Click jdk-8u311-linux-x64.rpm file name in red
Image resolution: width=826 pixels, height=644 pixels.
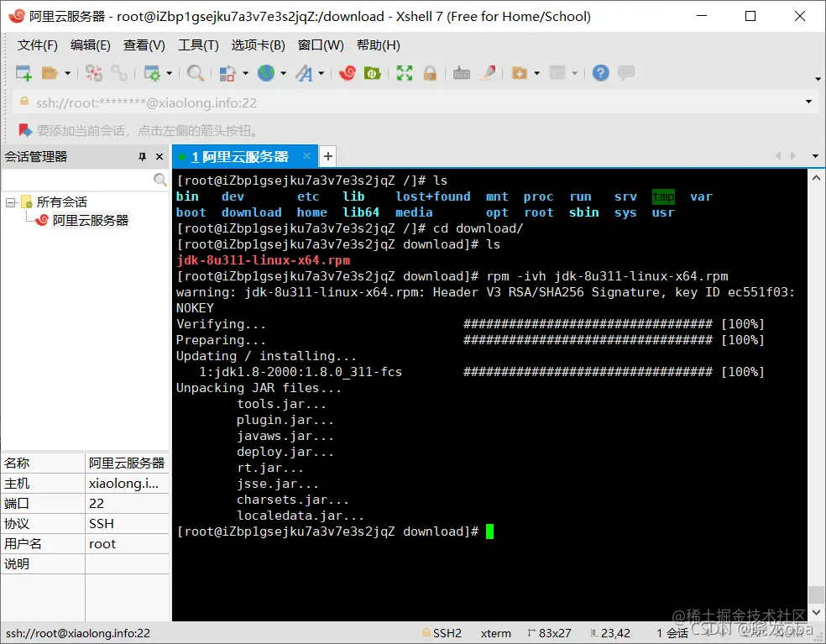pos(264,260)
